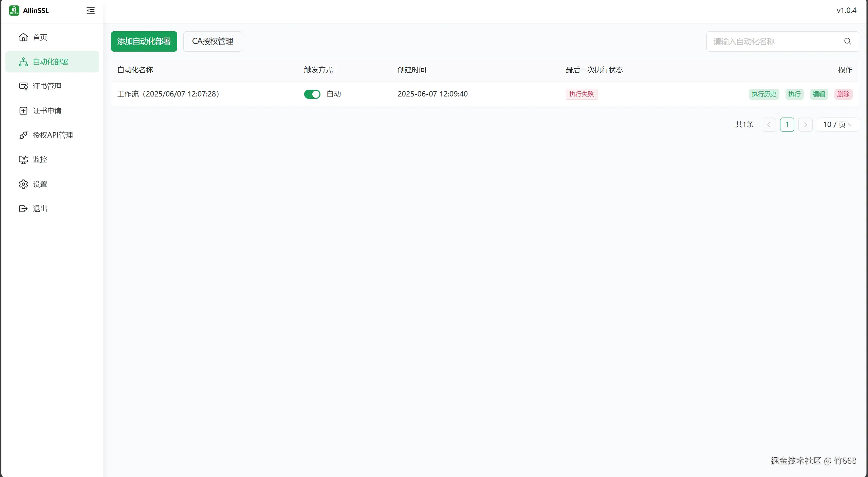Go to the next page arrow

pyautogui.click(x=805, y=125)
